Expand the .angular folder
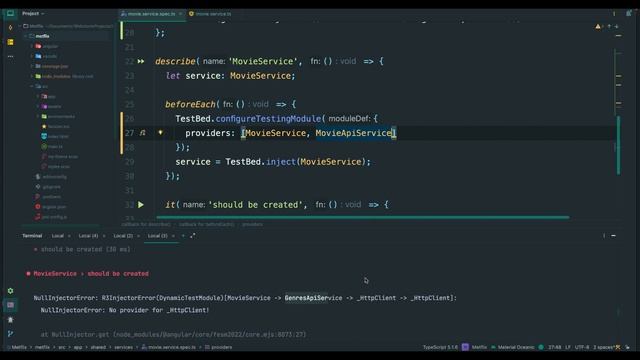This screenshot has width=640, height=360. pos(32,46)
